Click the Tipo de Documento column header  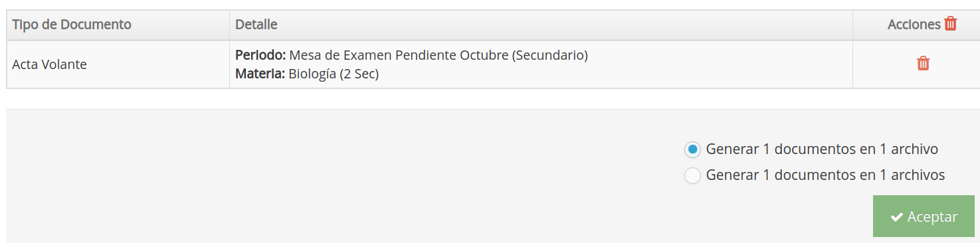pos(72,25)
